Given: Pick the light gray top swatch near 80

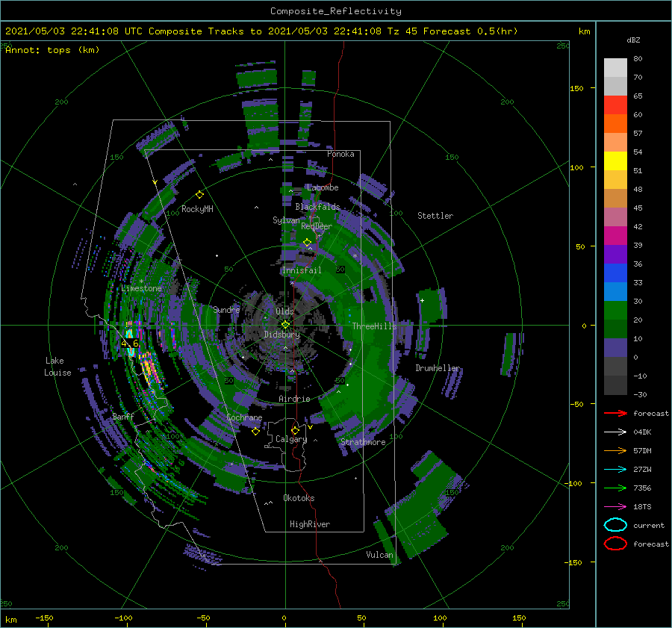Looking at the screenshot, I should click(615, 68).
